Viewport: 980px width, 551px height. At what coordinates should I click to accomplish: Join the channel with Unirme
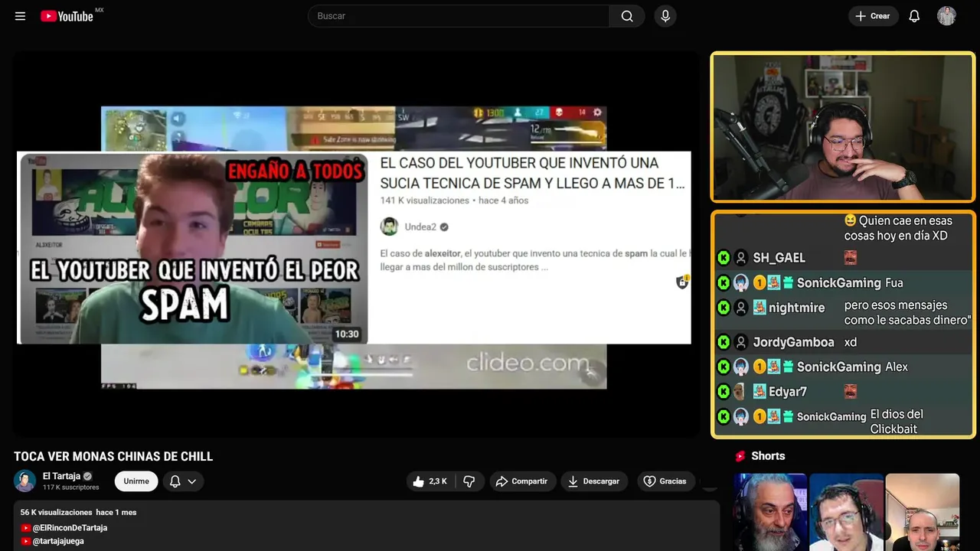(136, 481)
